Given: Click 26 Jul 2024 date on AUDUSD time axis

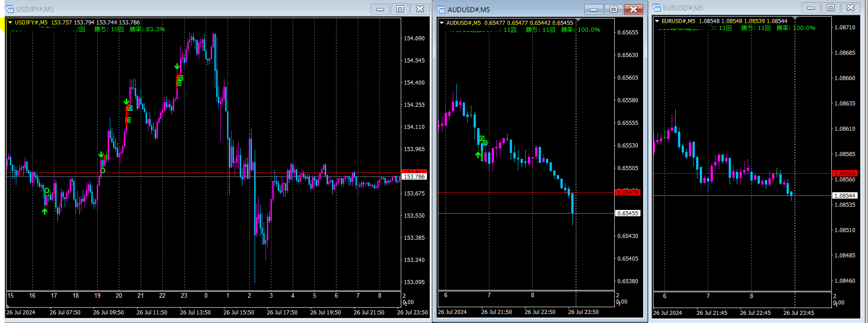Looking at the screenshot, I should (452, 312).
